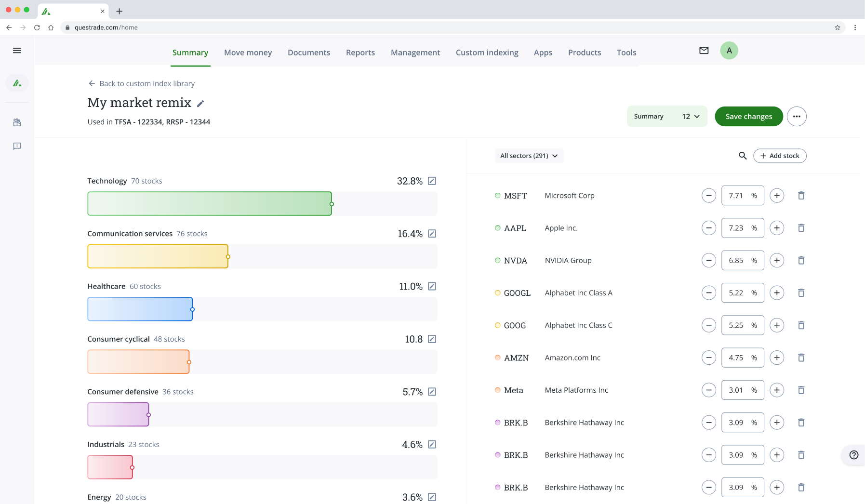This screenshot has height=504, width=865.
Task: Click the Industrials slider handle
Action: coord(132,467)
